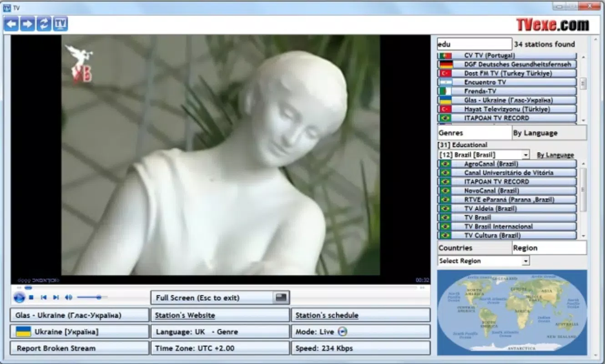The height and width of the screenshot is (364, 605).
Task: Select NovoCanal (Brazil) station
Action: click(x=507, y=191)
